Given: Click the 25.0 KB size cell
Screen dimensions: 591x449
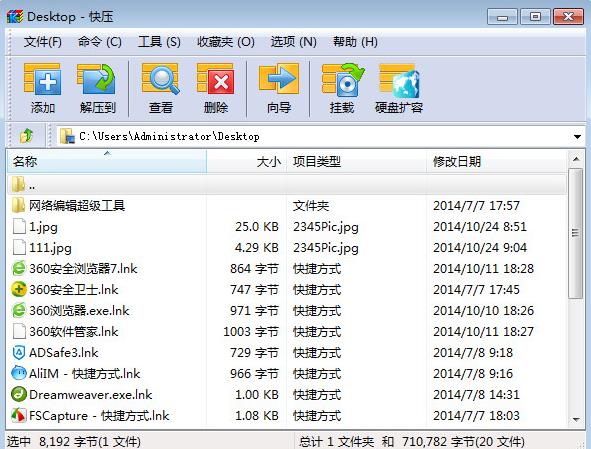Looking at the screenshot, I should [x=257, y=227].
